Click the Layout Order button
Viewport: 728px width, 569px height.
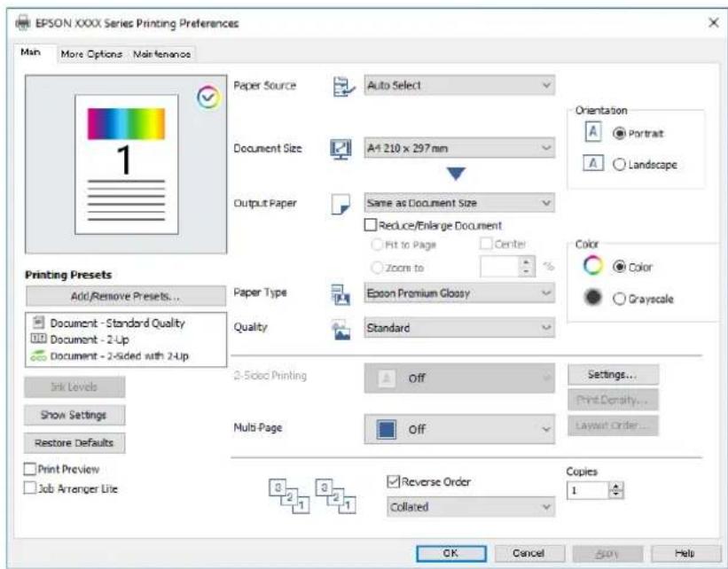click(x=613, y=425)
